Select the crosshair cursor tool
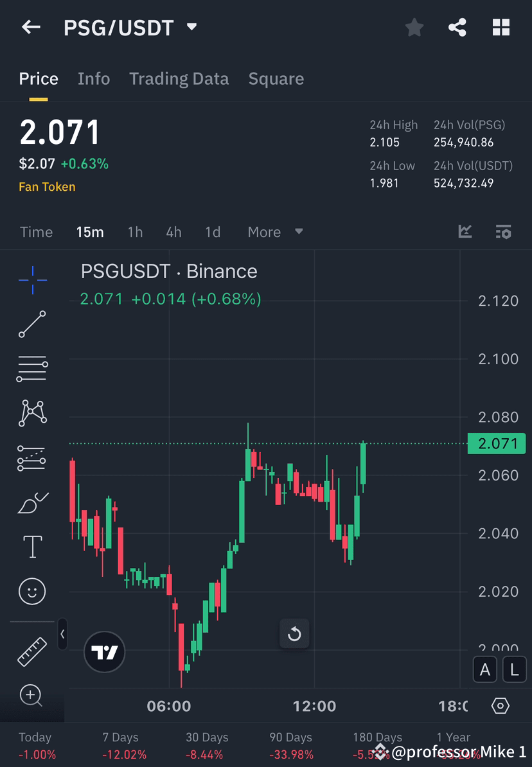532x767 pixels. pyautogui.click(x=32, y=279)
